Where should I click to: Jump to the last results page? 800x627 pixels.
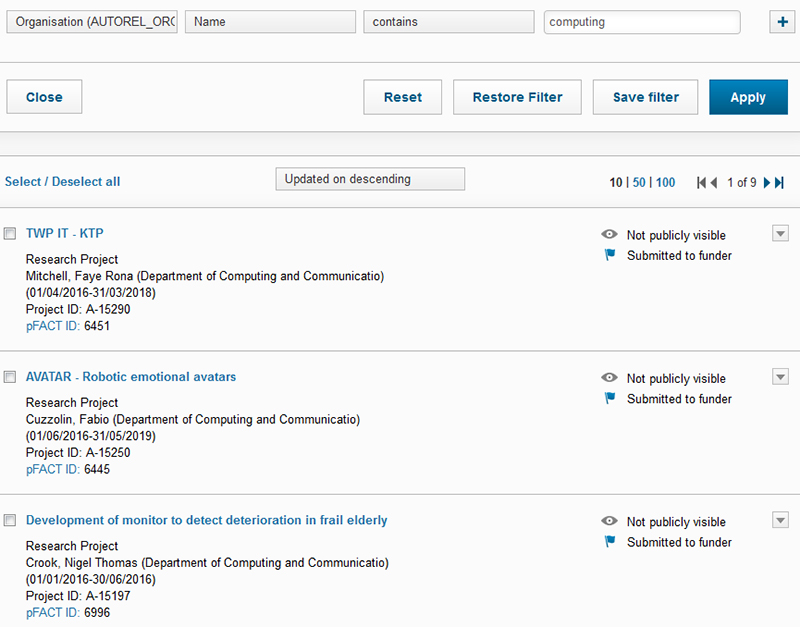pyautogui.click(x=779, y=182)
